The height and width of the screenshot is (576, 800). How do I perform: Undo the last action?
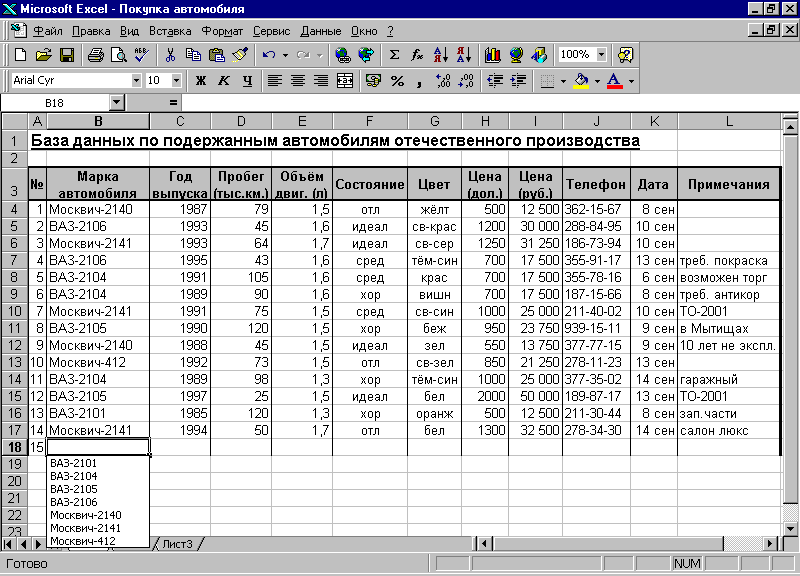(269, 55)
